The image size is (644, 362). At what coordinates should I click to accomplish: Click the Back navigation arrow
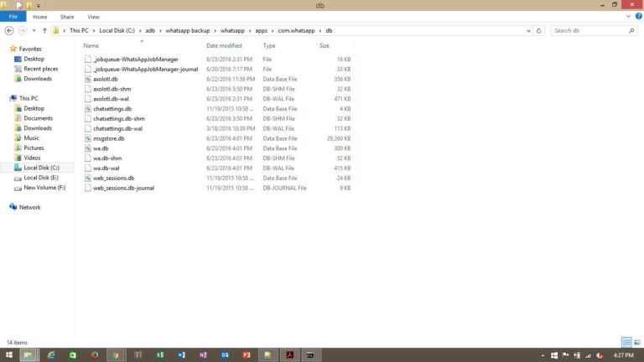click(x=8, y=31)
